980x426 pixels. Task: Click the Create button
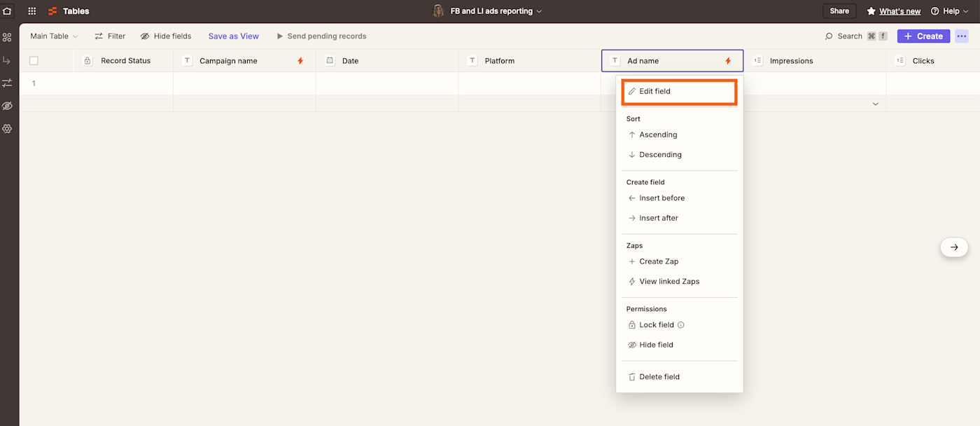tap(923, 36)
